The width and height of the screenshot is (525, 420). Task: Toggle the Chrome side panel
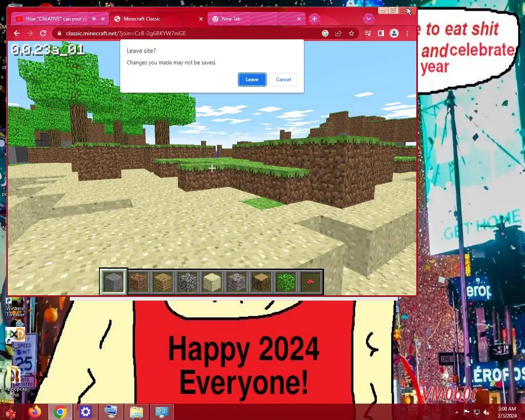tap(381, 33)
